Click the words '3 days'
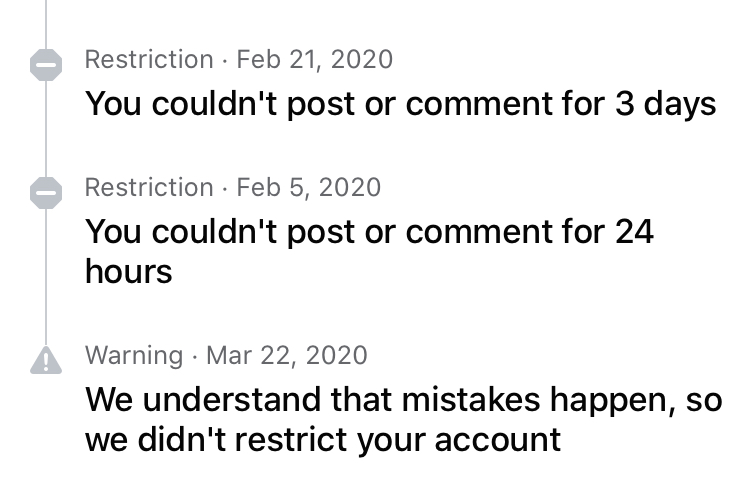 [x=665, y=104]
